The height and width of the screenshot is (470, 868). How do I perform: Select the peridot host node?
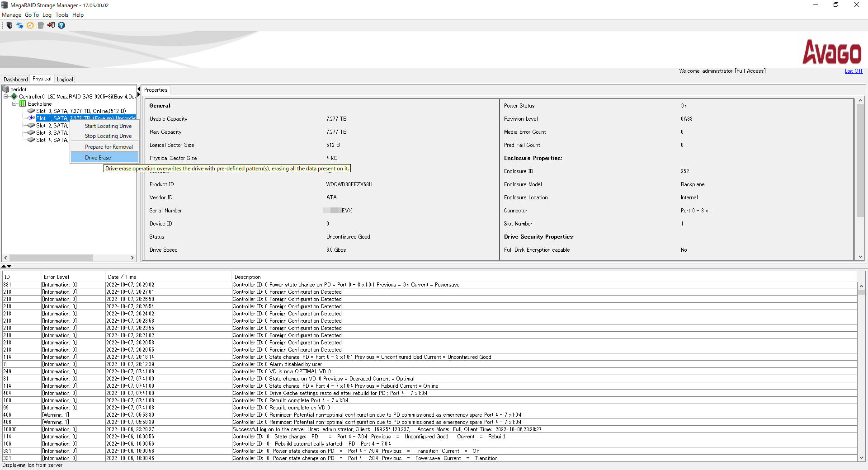tap(19, 89)
